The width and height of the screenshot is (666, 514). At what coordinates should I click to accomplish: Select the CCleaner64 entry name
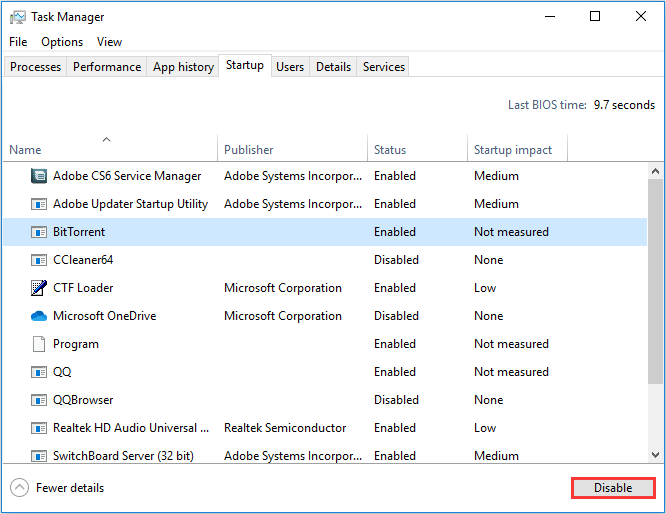83,260
